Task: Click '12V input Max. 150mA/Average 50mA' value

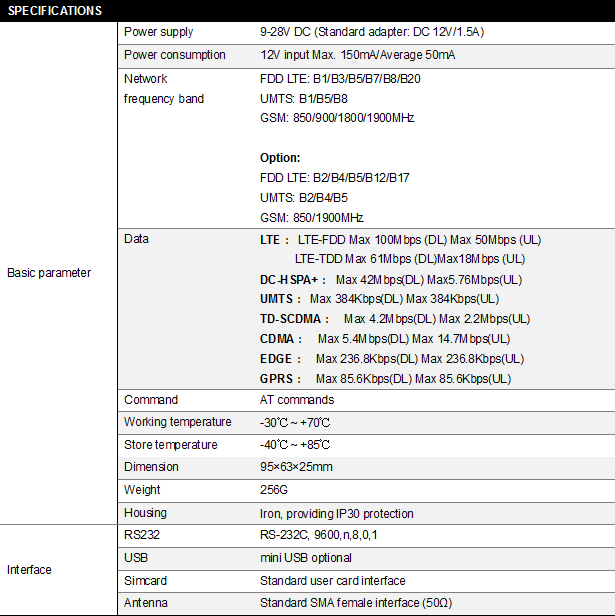Action: click(358, 55)
